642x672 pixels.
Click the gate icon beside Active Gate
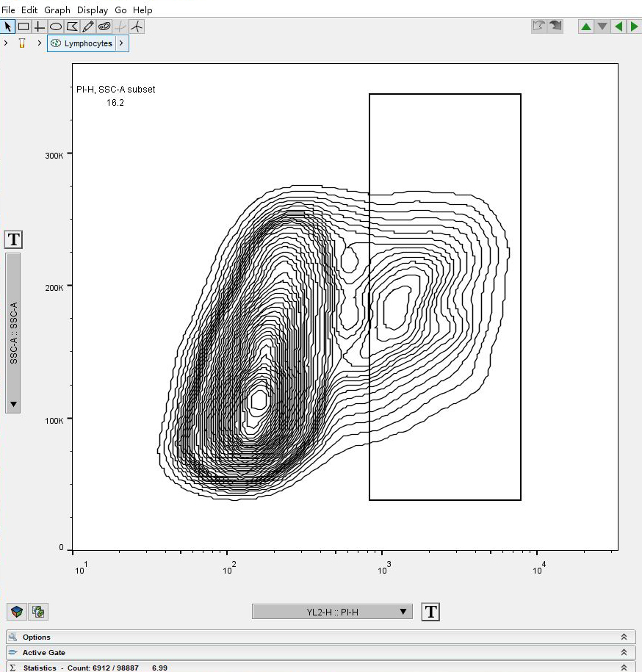click(x=13, y=652)
